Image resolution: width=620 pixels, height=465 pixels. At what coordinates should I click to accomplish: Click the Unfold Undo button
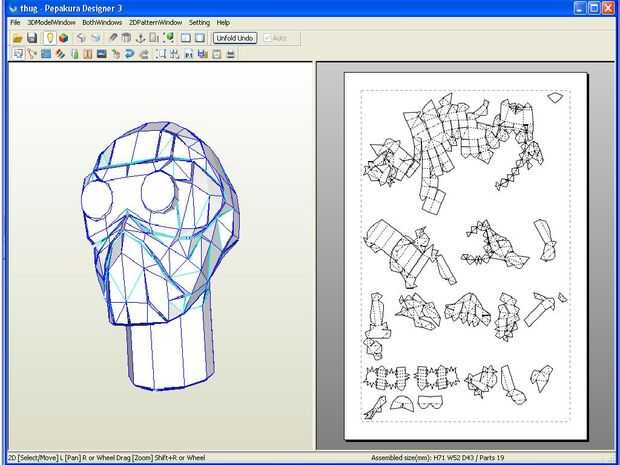(235, 38)
